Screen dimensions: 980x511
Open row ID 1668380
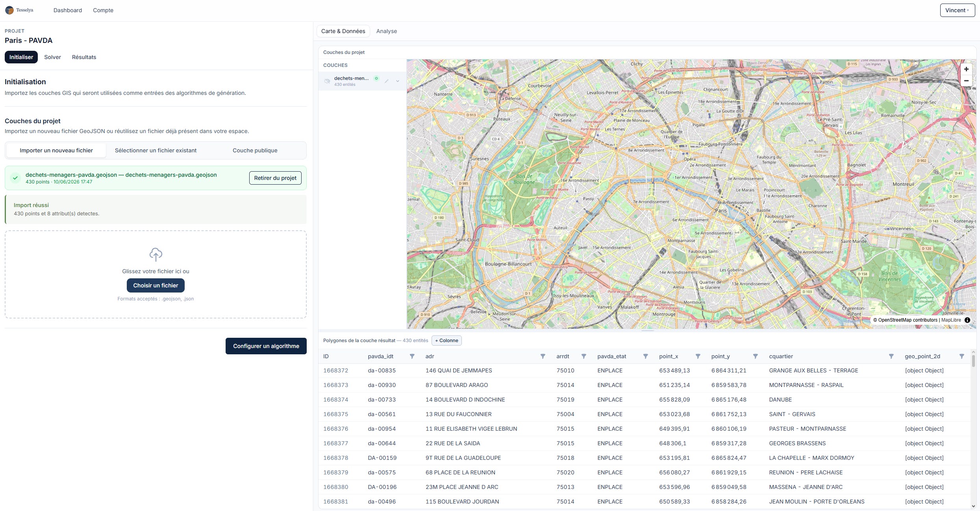click(336, 487)
